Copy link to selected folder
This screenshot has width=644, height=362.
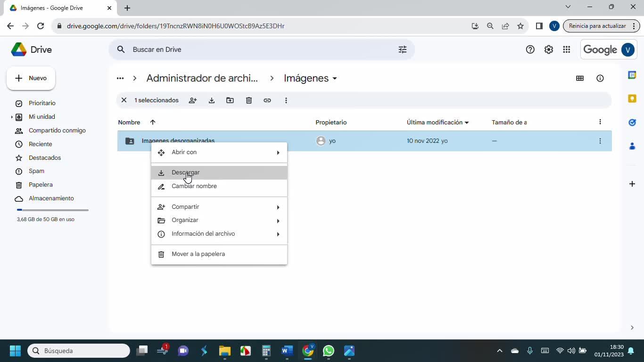tap(267, 100)
